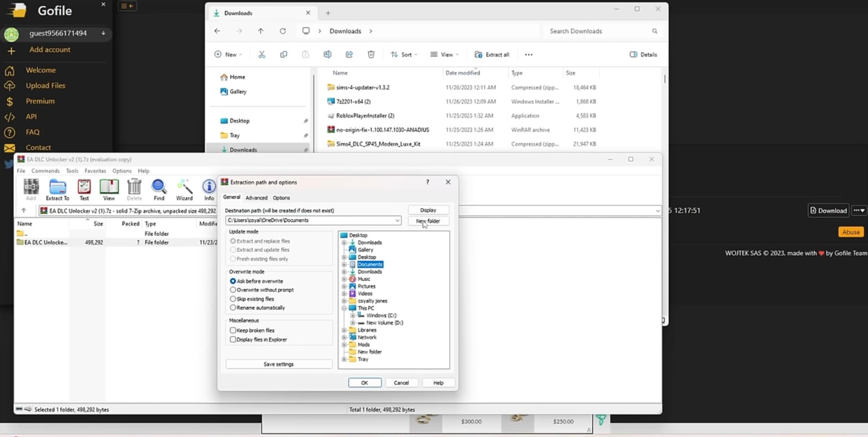Click the Search Downloads field
The image size is (868, 437).
click(x=602, y=31)
